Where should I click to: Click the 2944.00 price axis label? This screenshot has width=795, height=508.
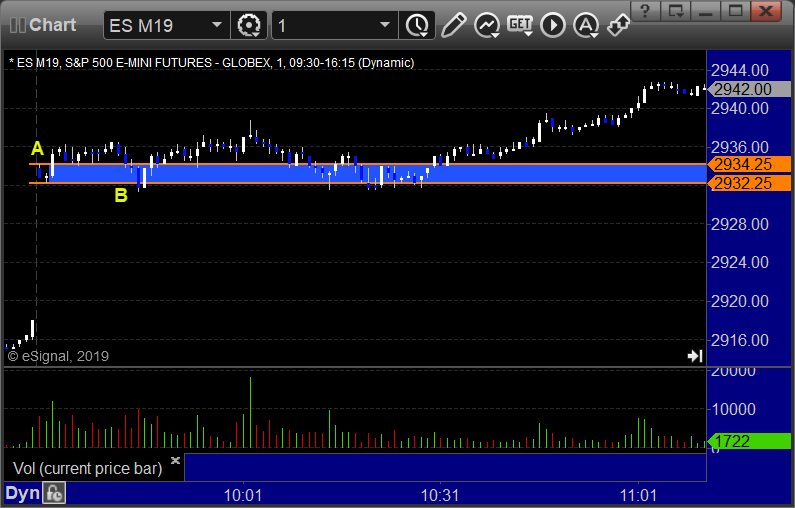[740, 70]
